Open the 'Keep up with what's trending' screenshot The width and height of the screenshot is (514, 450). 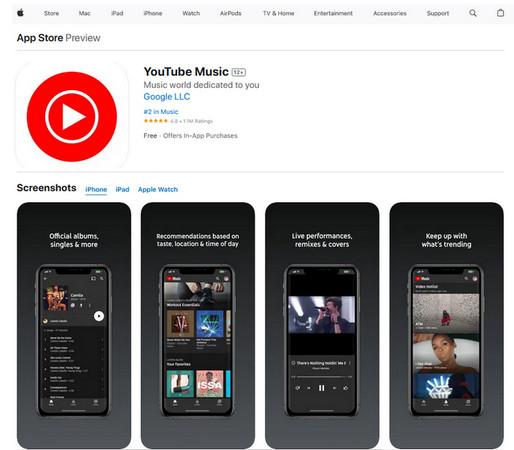[x=446, y=326]
